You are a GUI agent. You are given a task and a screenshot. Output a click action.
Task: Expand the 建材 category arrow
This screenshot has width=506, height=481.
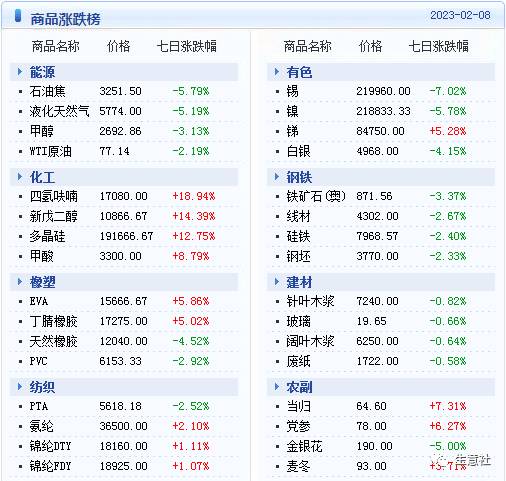[277, 282]
